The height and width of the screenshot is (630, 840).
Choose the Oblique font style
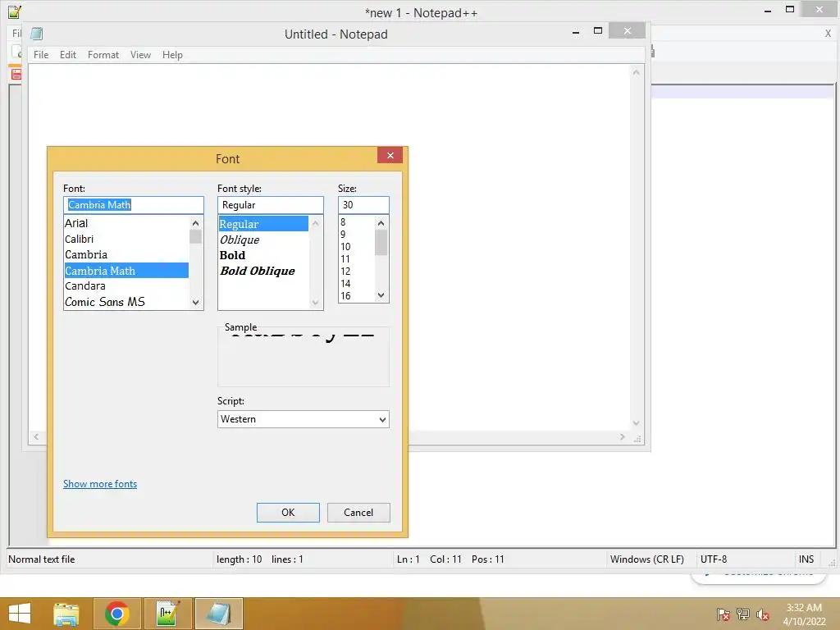pyautogui.click(x=263, y=240)
